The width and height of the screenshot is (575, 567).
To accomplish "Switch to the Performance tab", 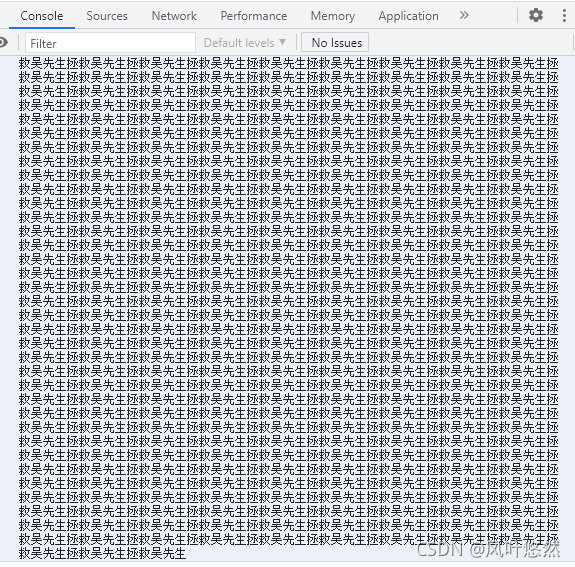I will coord(254,16).
